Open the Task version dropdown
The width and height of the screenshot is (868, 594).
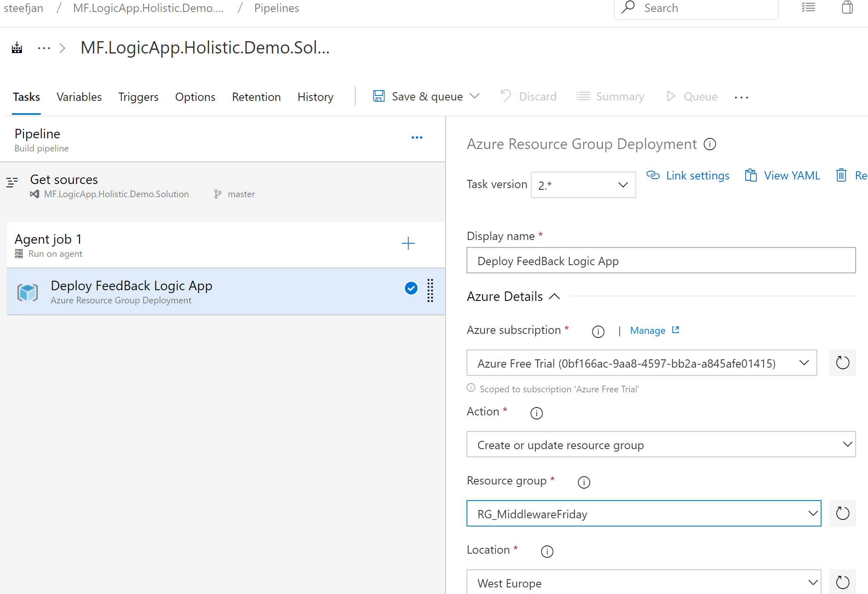[x=583, y=185]
